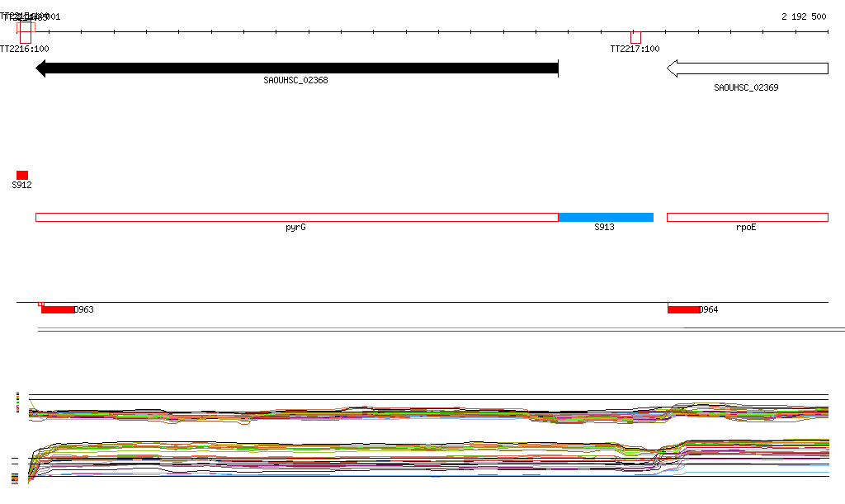The width and height of the screenshot is (845, 504).
Task: Click the black SAOUHSC_02368 gene arrow
Action: coord(297,68)
